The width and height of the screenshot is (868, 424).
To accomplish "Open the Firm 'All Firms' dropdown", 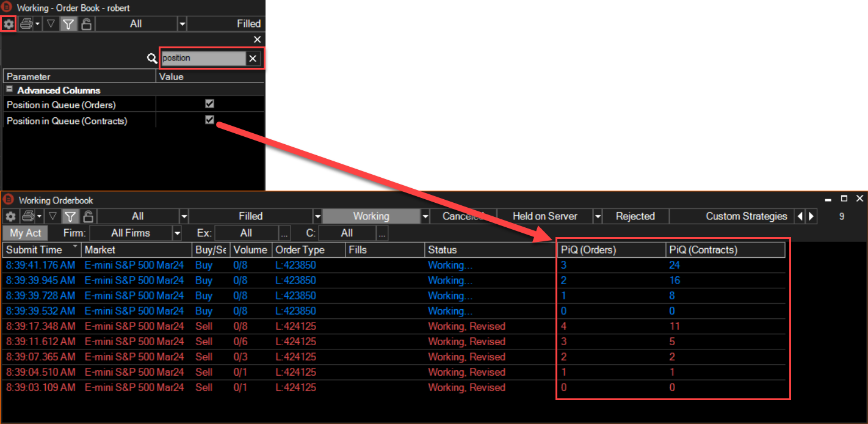I will (x=177, y=233).
